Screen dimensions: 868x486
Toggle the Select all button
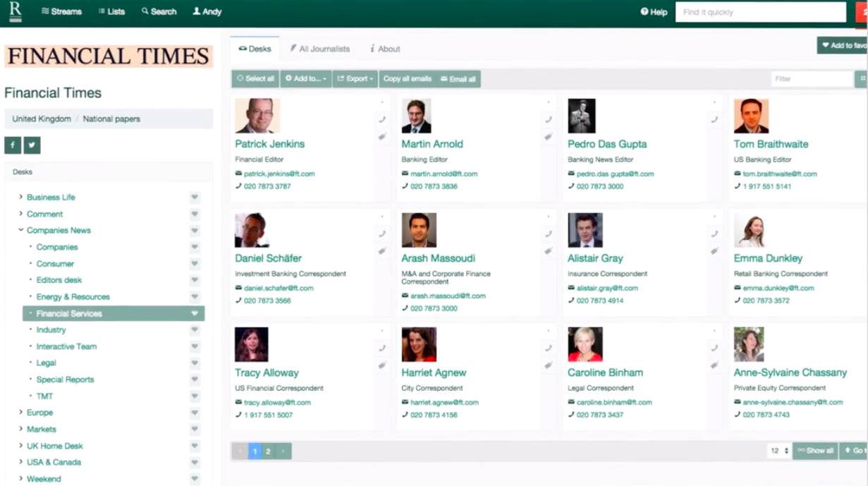point(255,79)
